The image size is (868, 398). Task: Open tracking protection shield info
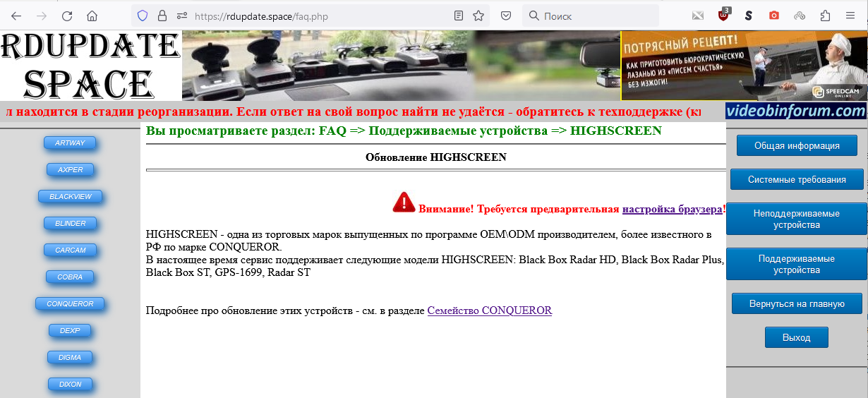(143, 16)
